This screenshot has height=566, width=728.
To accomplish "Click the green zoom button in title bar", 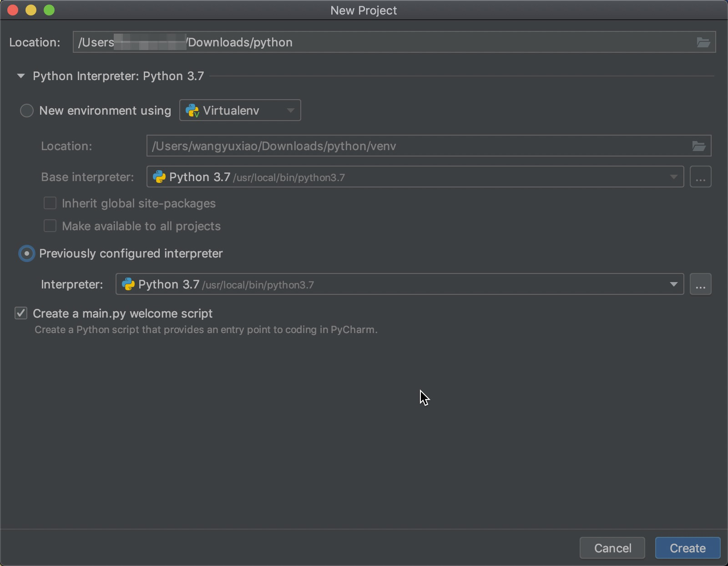I will click(x=50, y=10).
